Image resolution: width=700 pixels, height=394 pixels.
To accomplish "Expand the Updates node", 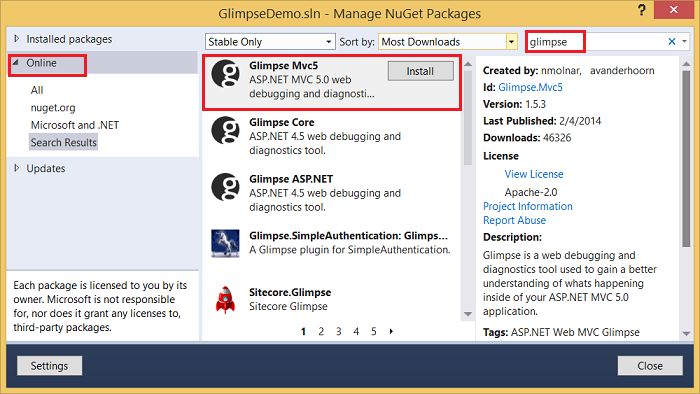I will pos(17,168).
